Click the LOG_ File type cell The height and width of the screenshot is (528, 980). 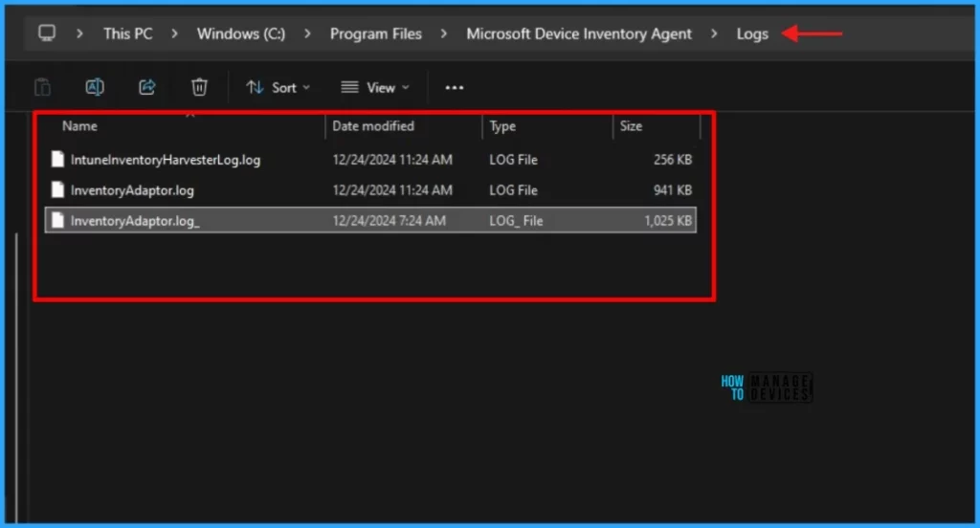516,221
